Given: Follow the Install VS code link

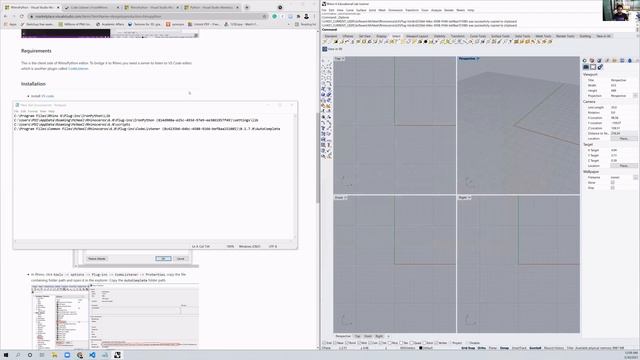Looking at the screenshot, I should (x=42, y=96).
